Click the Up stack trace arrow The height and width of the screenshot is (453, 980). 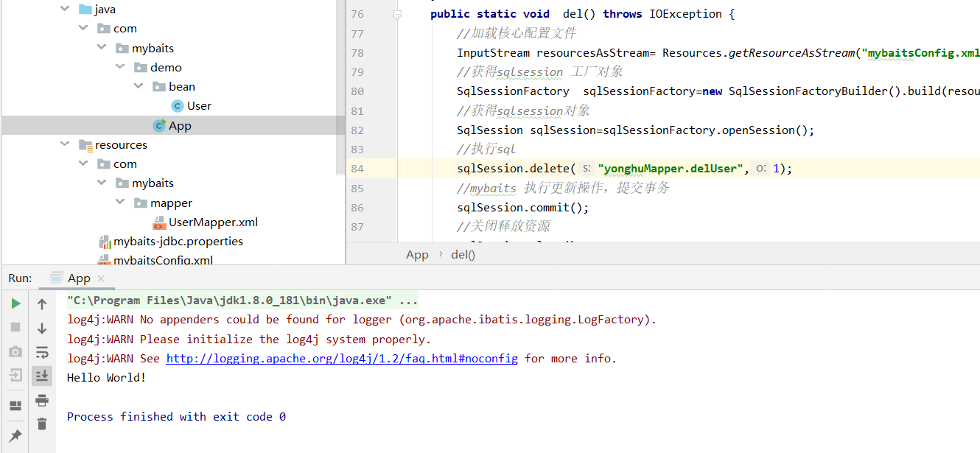42,303
